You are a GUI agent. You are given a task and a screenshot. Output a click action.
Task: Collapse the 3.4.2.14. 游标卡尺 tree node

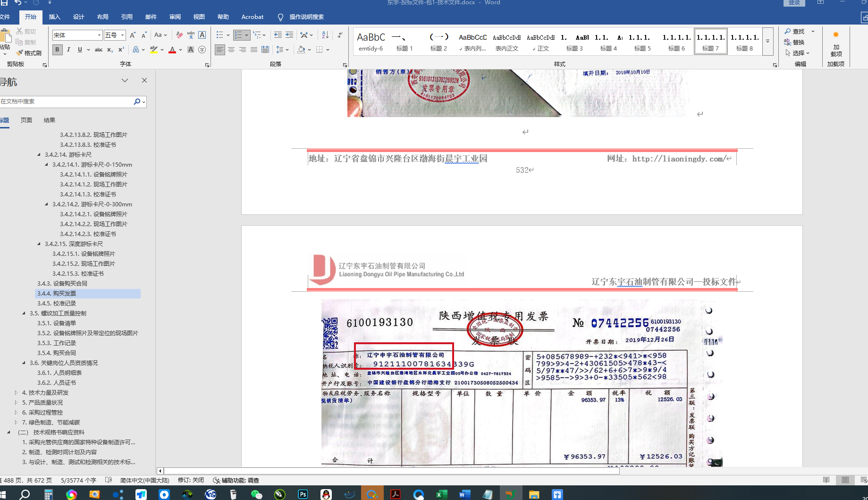[39, 155]
